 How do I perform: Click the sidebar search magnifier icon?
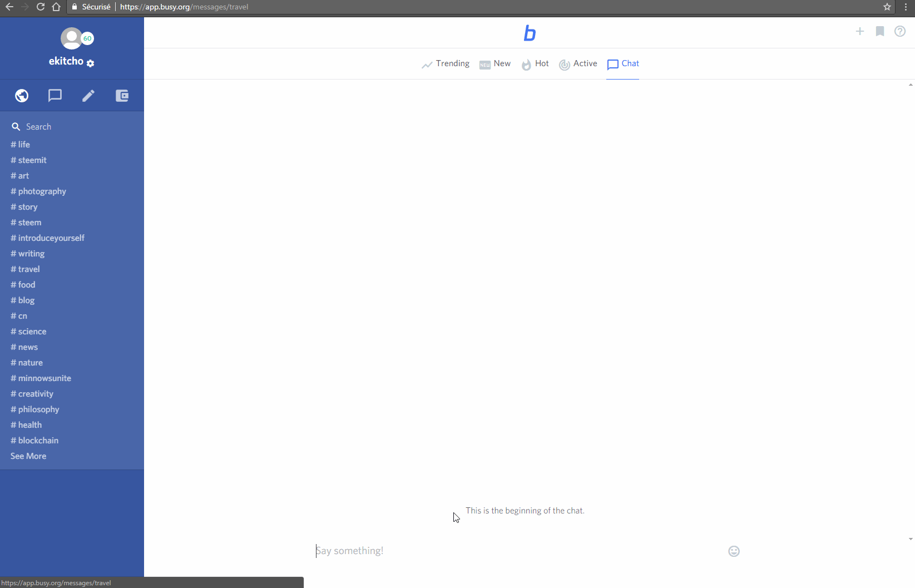point(16,127)
